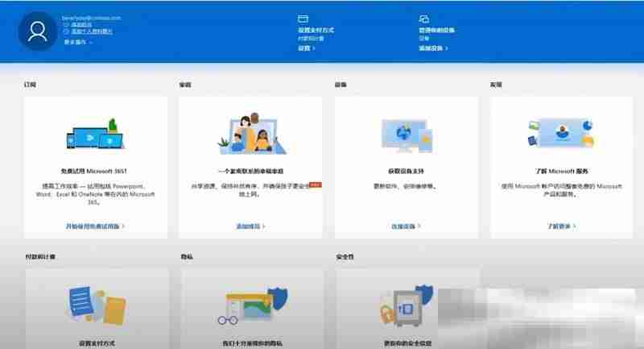Expand the 更多操作 dropdown under account email
The width and height of the screenshot is (644, 349).
pyautogui.click(x=78, y=42)
